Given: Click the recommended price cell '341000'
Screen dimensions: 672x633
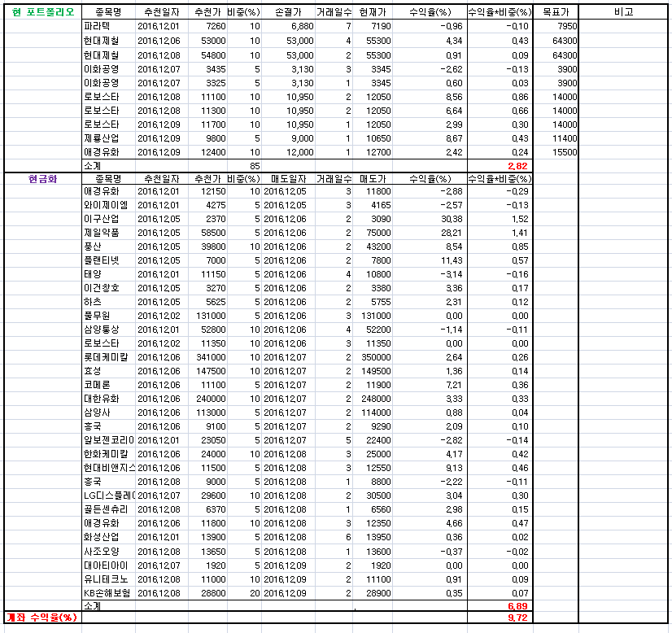Looking at the screenshot, I should coord(211,357).
